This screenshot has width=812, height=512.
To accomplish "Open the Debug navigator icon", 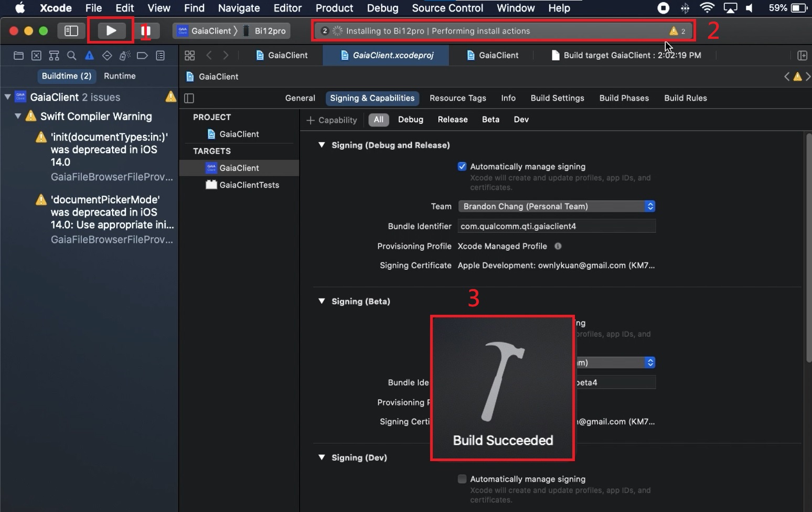I will 125,55.
